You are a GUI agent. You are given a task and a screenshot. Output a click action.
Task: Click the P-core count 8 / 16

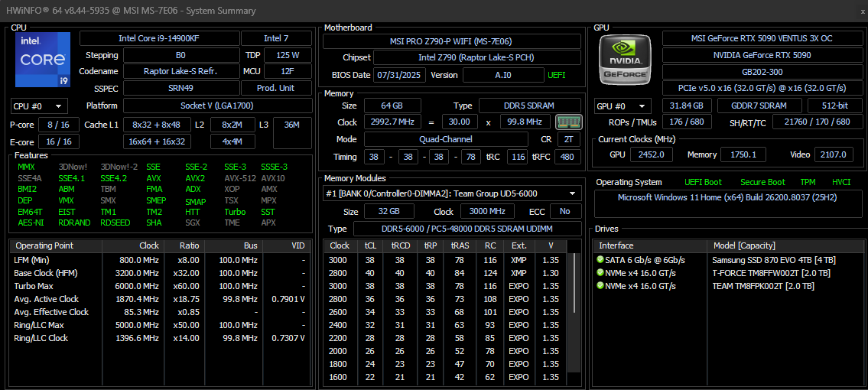coord(59,125)
